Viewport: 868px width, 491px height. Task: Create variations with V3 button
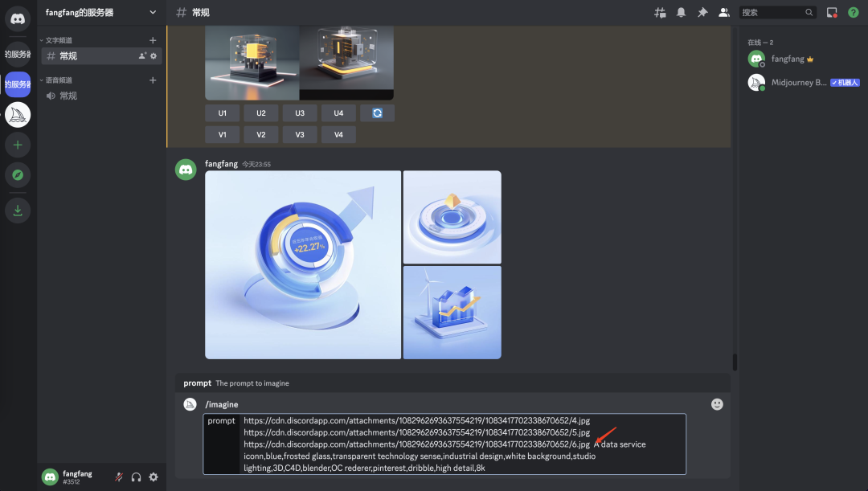tap(300, 134)
